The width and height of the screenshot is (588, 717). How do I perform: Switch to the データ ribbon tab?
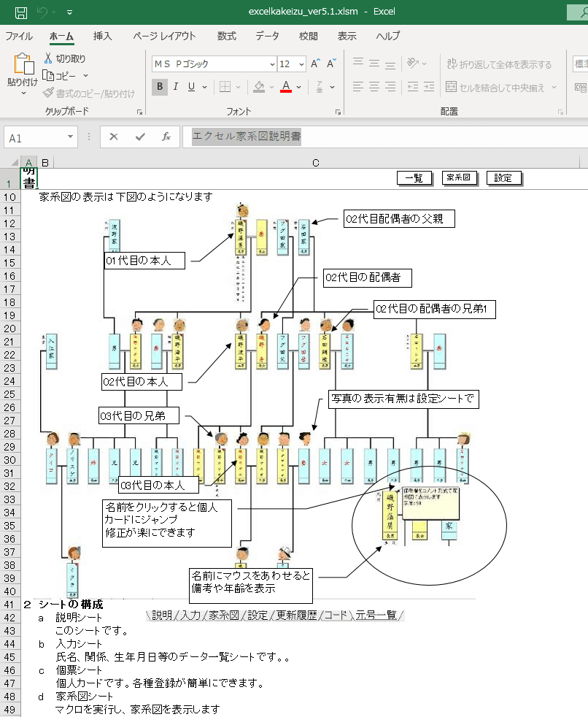[x=267, y=36]
